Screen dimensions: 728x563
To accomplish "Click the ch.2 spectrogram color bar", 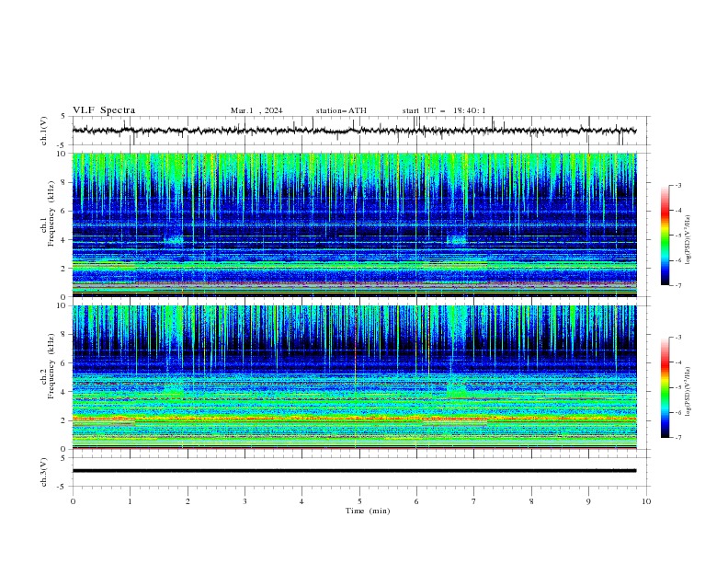I will point(665,387).
